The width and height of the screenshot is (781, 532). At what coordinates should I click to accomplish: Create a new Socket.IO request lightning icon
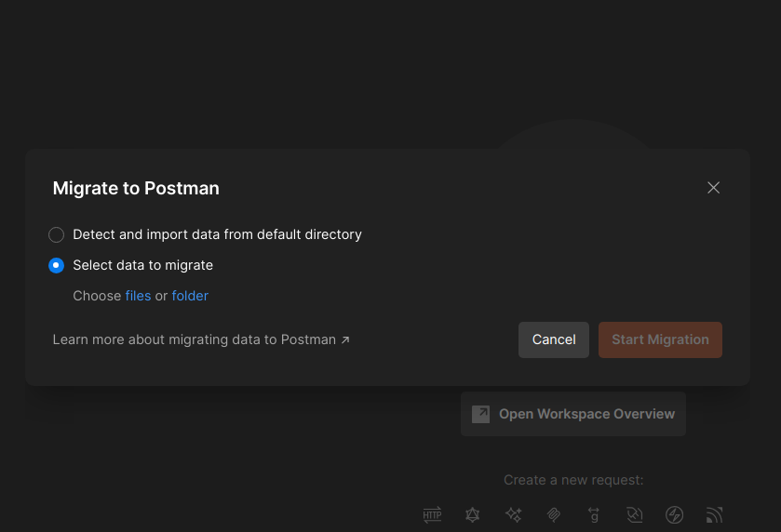tap(674, 514)
